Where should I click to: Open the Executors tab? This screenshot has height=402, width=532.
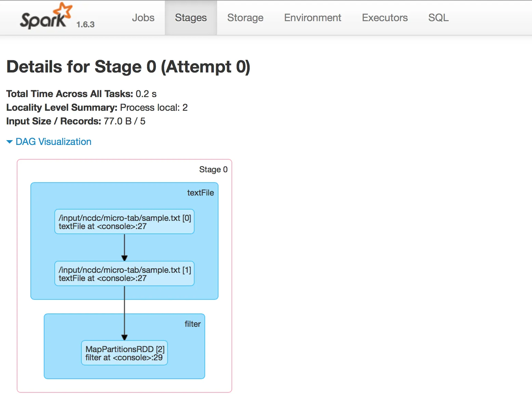click(x=385, y=18)
